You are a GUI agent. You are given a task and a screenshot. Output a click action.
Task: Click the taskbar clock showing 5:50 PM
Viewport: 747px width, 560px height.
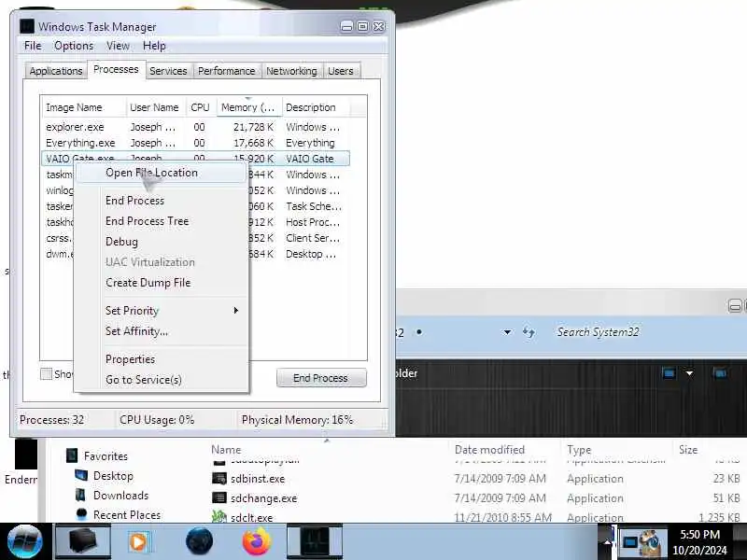click(x=699, y=542)
